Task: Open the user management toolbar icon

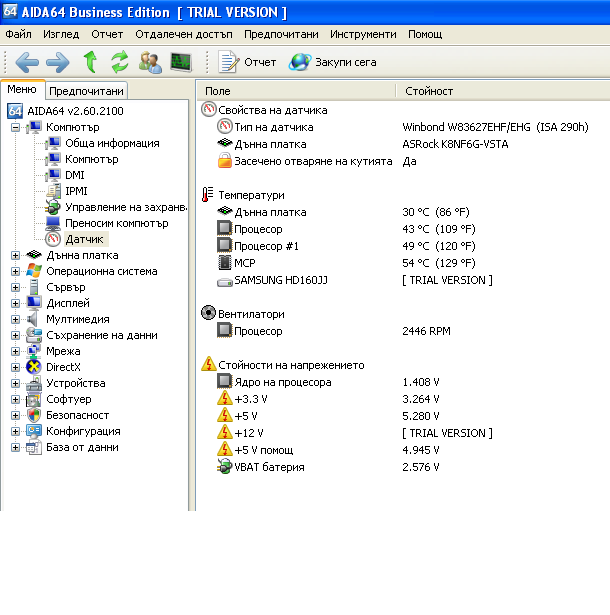Action: (x=150, y=62)
